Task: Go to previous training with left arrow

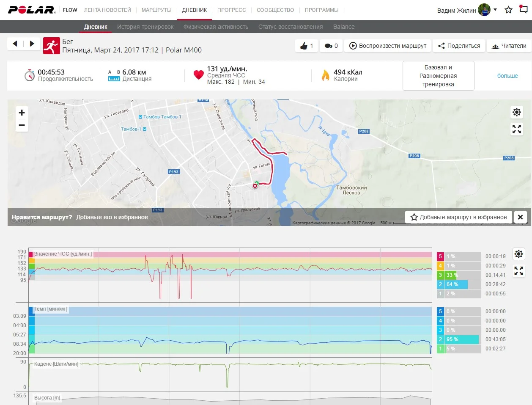Action: point(15,44)
